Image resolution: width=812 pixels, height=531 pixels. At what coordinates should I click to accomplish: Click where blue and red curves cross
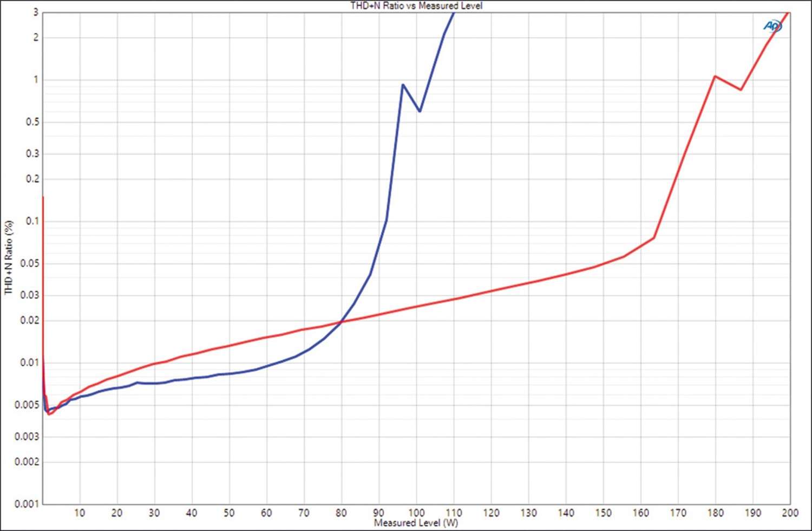[x=341, y=322]
